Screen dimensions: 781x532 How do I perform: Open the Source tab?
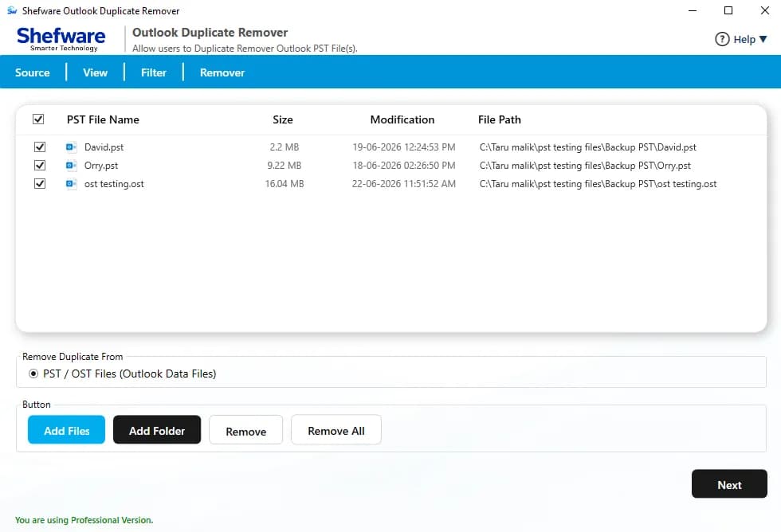33,72
